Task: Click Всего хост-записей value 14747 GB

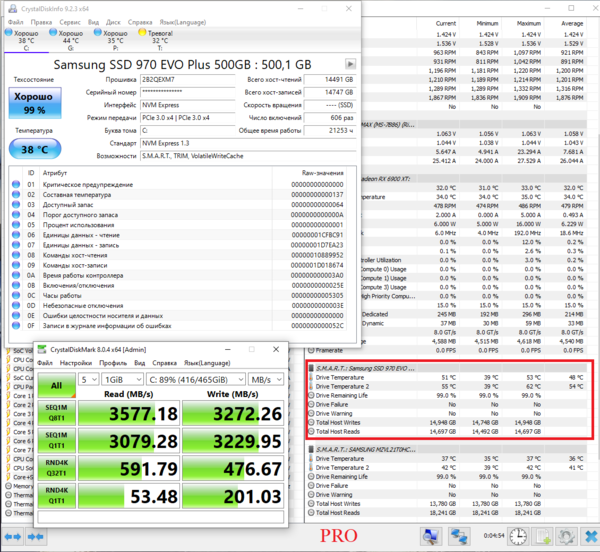Action: point(330,92)
